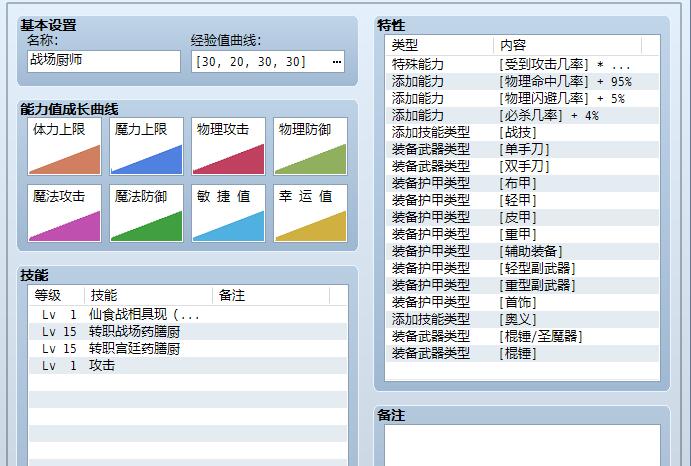Click the 内容 column header in traits list
Image resolution: width=691 pixels, height=466 pixels.
click(568, 45)
